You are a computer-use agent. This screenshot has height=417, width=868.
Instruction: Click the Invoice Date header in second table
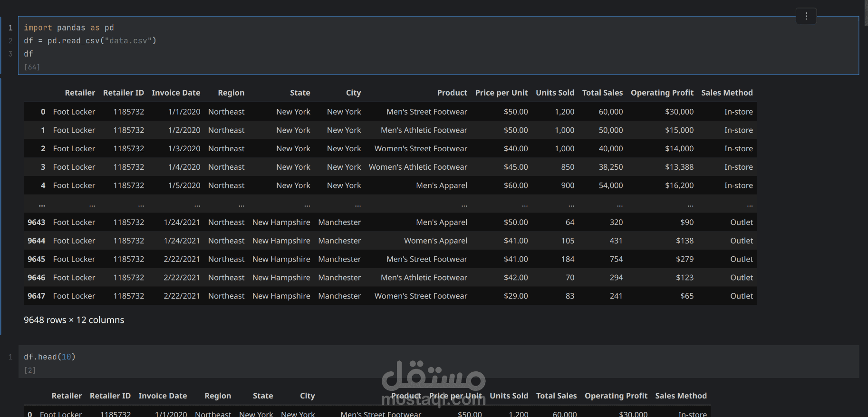(163, 396)
